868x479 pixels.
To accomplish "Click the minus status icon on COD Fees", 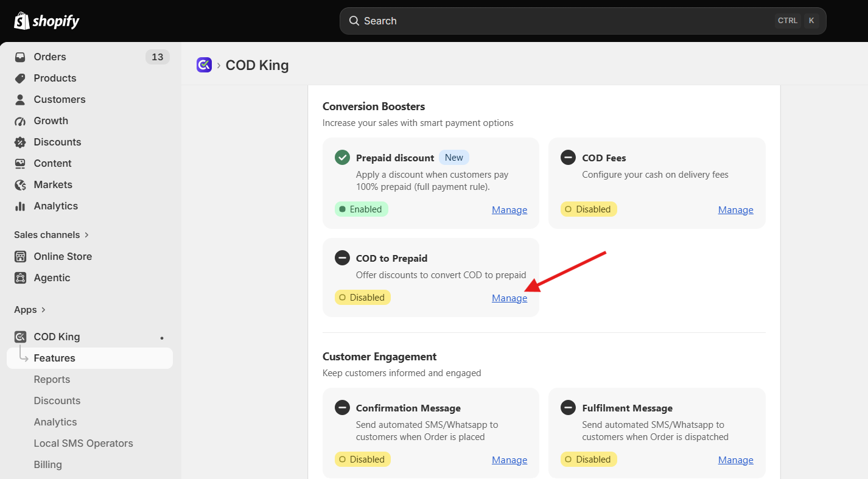I will [568, 158].
